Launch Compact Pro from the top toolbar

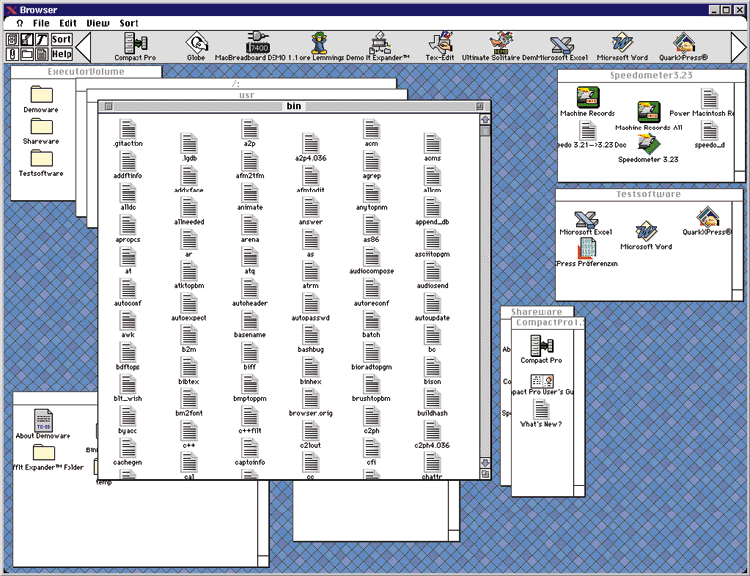tap(135, 46)
